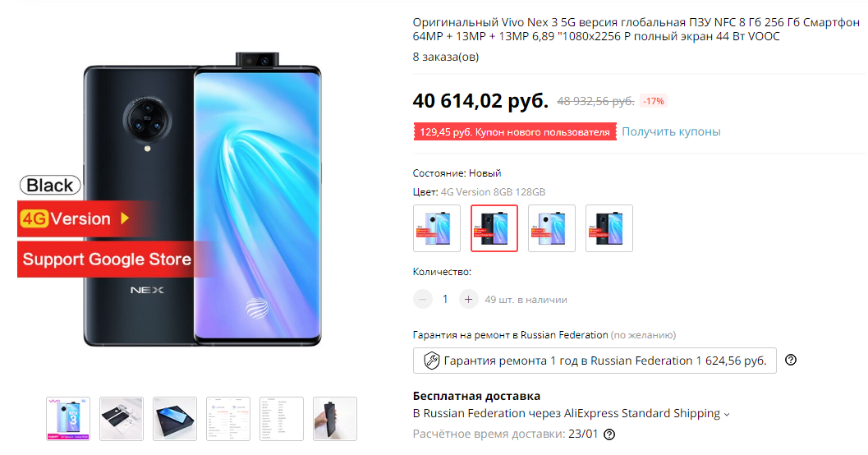Choose the fourth black phone variant
868x455 pixels.
coord(609,228)
